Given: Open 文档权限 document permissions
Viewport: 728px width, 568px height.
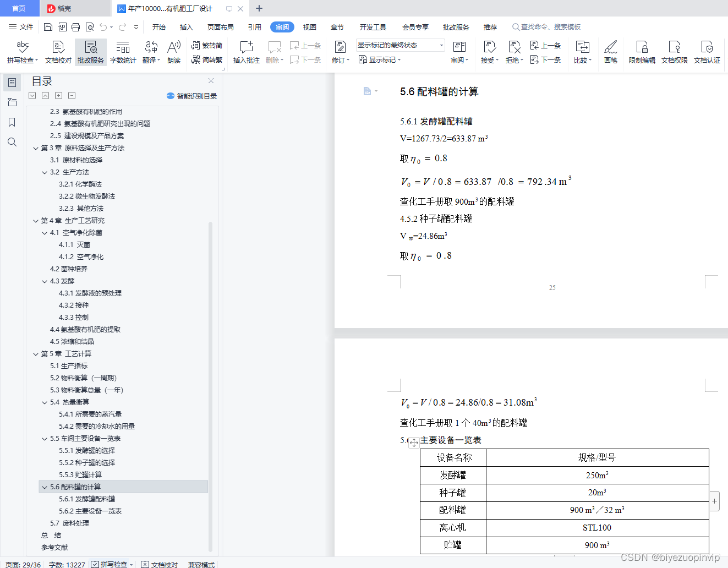Looking at the screenshot, I should pyautogui.click(x=675, y=52).
